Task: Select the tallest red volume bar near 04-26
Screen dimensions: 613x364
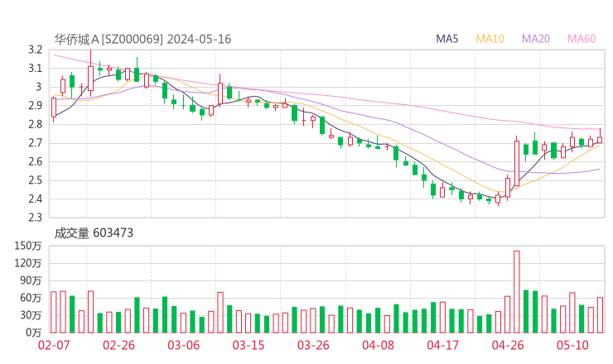Action: (x=516, y=292)
